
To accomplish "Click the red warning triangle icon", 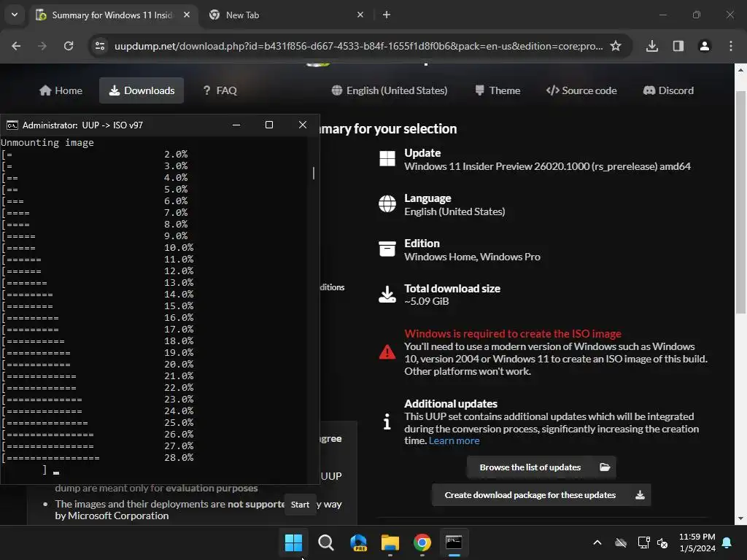I will click(x=387, y=352).
